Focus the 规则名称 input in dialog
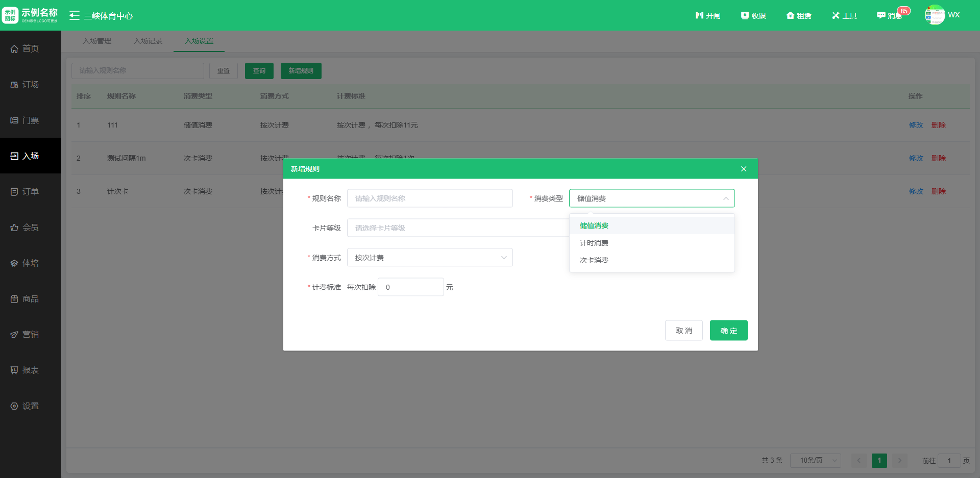This screenshot has width=980, height=478. tap(430, 198)
